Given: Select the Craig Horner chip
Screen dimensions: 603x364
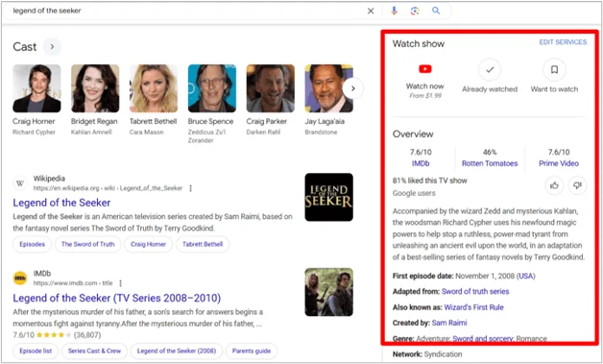Looking at the screenshot, I should [x=149, y=244].
